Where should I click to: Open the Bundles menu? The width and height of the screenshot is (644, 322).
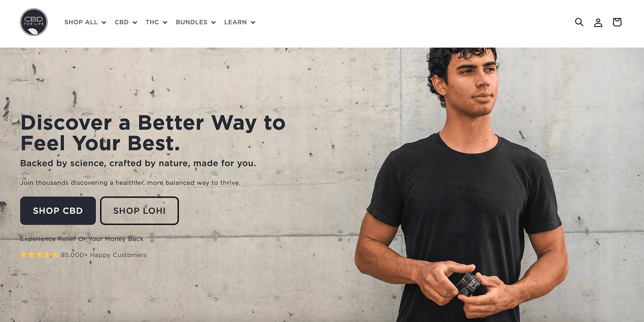click(x=196, y=22)
